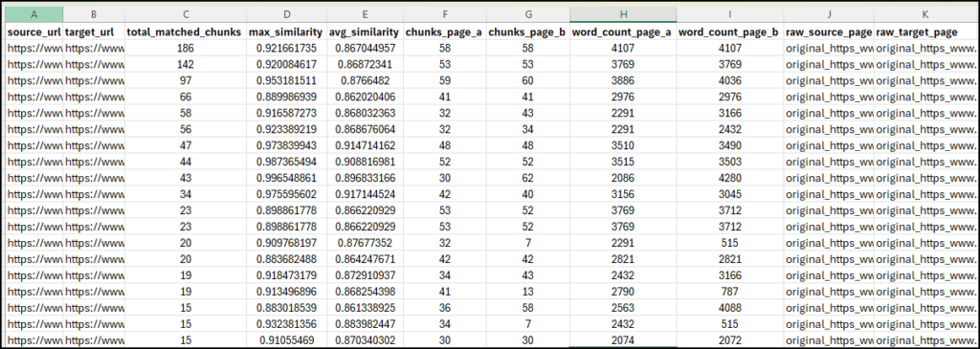Select column E header
The width and height of the screenshot is (980, 349).
coord(365,15)
